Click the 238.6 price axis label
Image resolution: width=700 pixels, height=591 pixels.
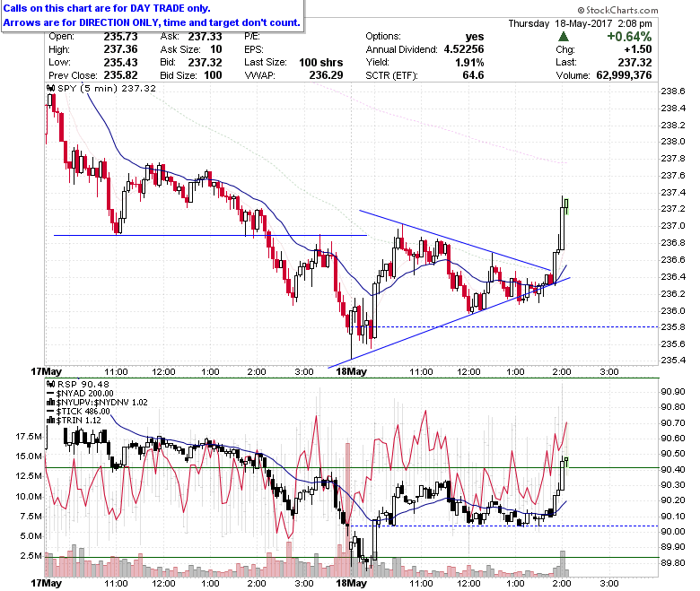673,91
